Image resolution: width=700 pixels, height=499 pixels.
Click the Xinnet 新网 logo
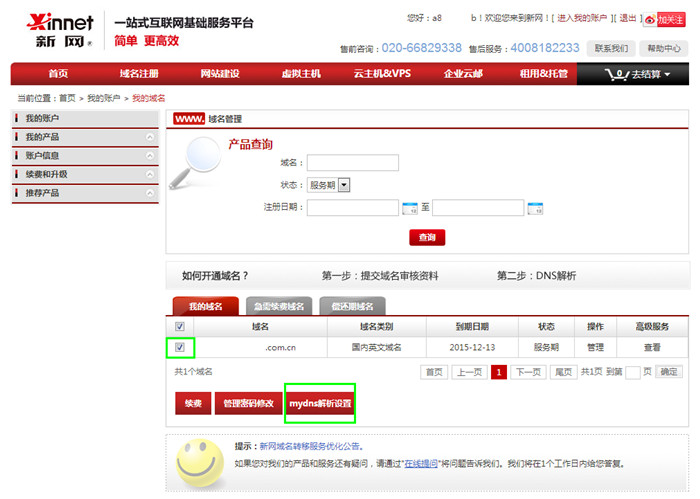(x=60, y=30)
